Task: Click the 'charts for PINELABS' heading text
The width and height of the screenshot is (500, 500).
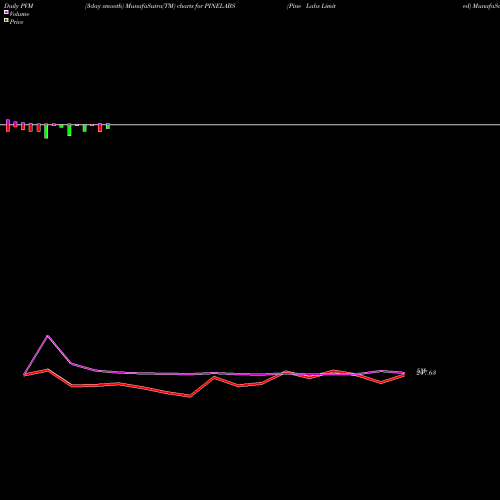Action: coord(206,6)
